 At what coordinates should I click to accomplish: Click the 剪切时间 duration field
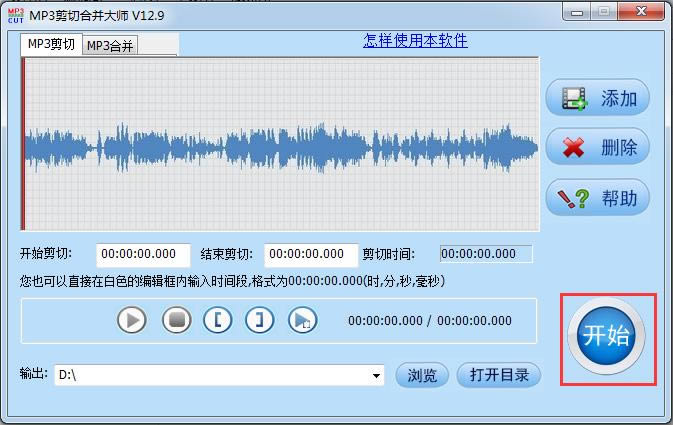point(486,254)
